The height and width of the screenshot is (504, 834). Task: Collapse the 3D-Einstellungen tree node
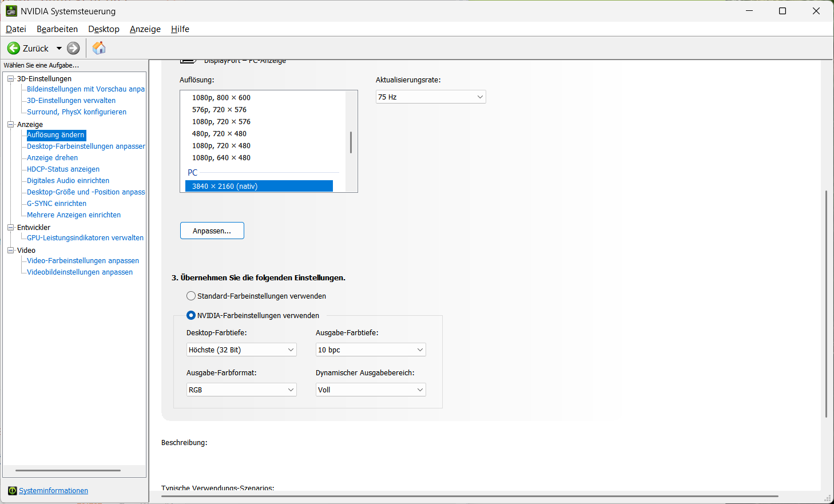pos(10,78)
